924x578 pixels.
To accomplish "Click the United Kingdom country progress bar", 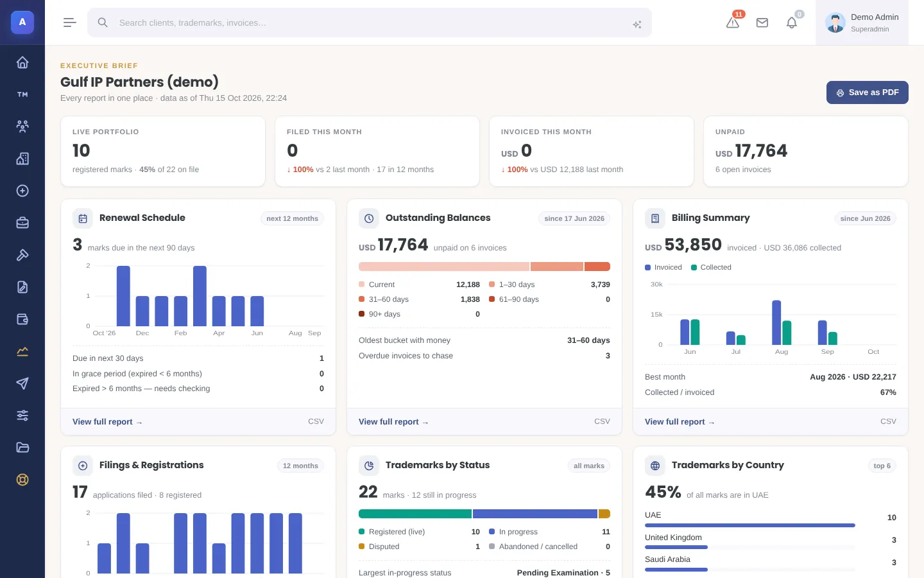I will [750, 547].
